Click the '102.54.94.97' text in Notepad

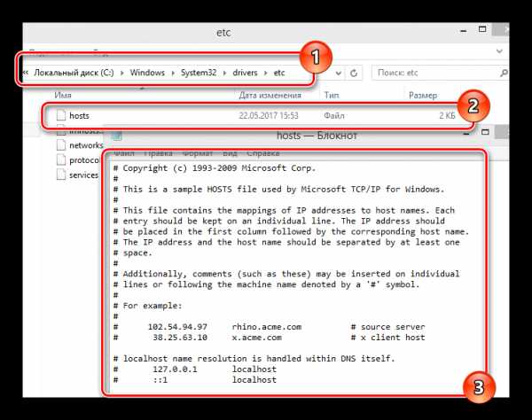[177, 327]
